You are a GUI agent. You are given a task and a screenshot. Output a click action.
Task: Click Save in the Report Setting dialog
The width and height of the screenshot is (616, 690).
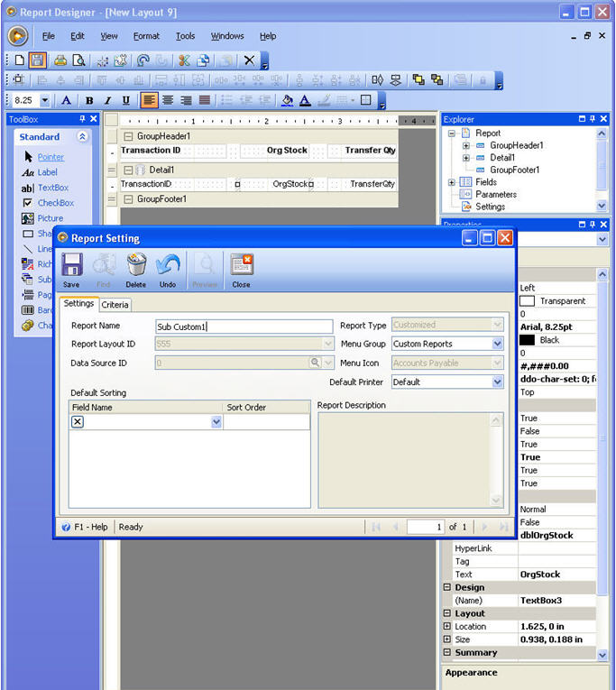coord(71,270)
